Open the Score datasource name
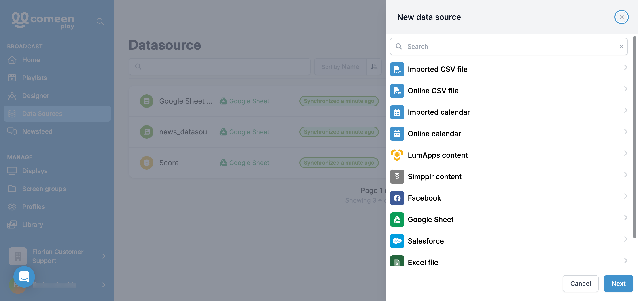 (x=169, y=163)
